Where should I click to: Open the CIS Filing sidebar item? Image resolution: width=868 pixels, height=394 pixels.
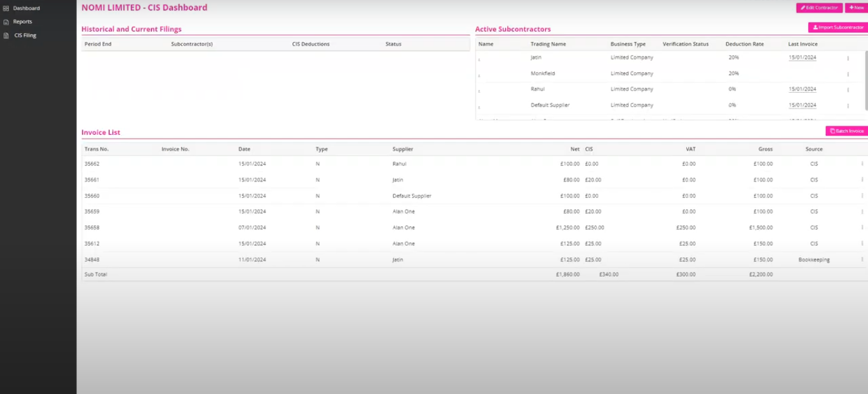(x=20, y=36)
